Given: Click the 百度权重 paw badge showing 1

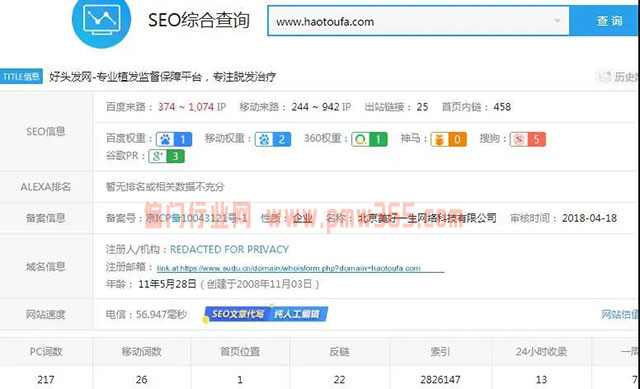Looking at the screenshot, I should tap(174, 140).
